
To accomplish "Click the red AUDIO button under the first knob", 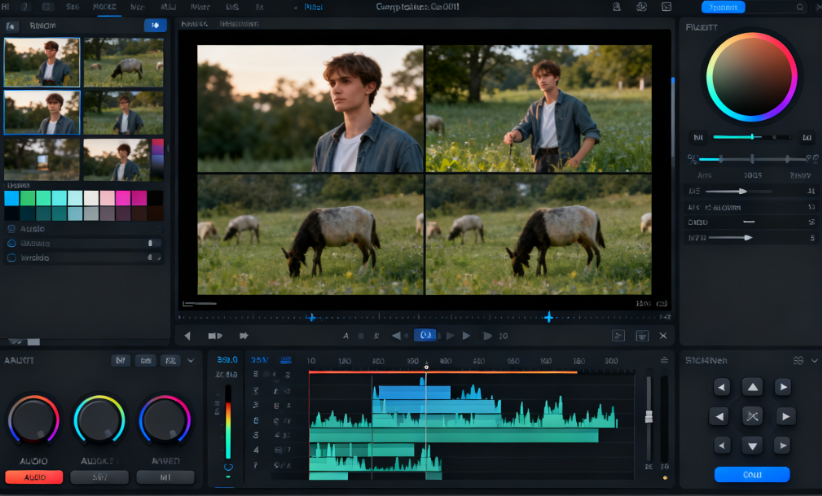I will pos(34,477).
